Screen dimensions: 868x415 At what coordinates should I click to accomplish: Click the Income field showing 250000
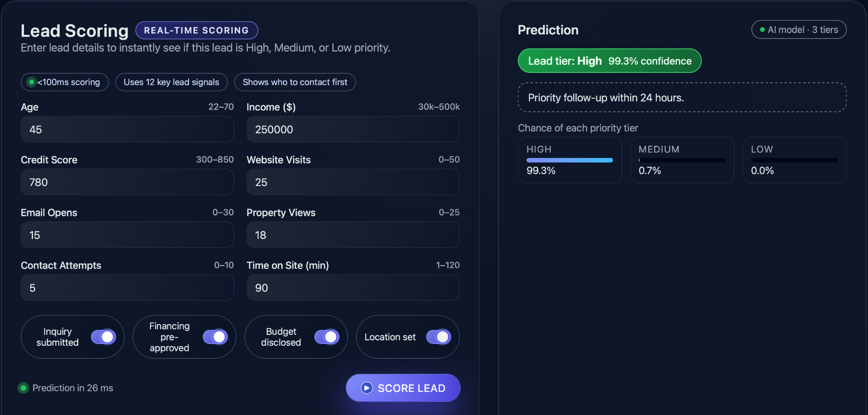pos(353,129)
